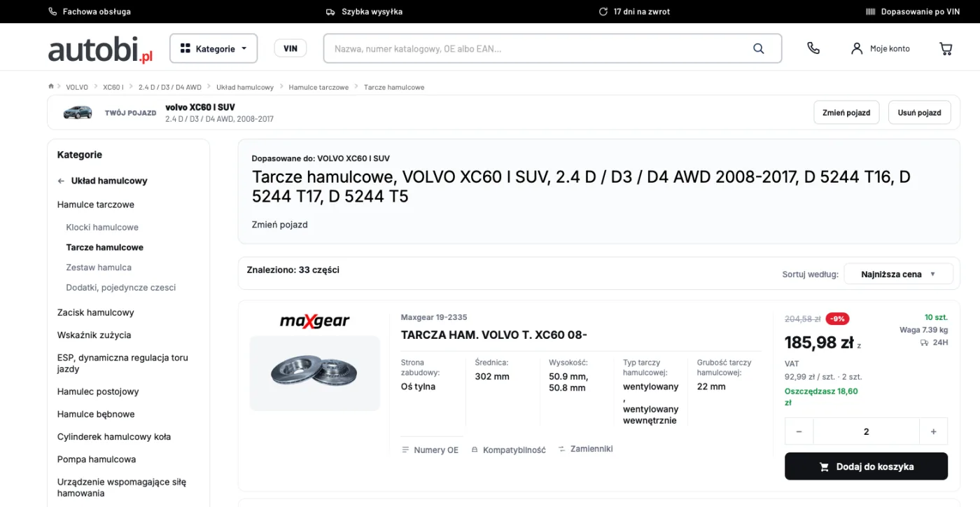Viewport: 980px width, 507px height.
Task: Open 2.4 D / D3 / D4 AWD breadcrumb
Action: click(170, 87)
